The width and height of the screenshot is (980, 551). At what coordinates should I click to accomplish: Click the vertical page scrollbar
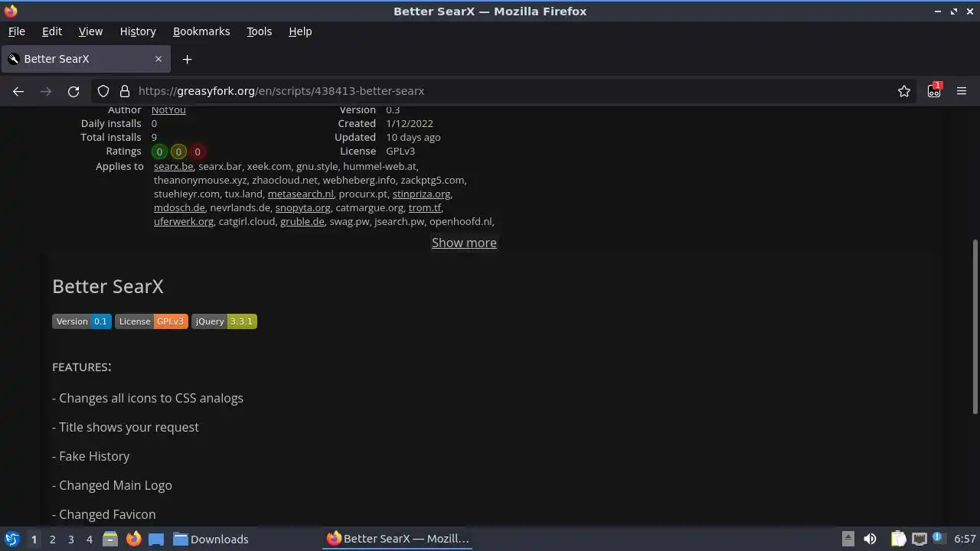point(975,328)
